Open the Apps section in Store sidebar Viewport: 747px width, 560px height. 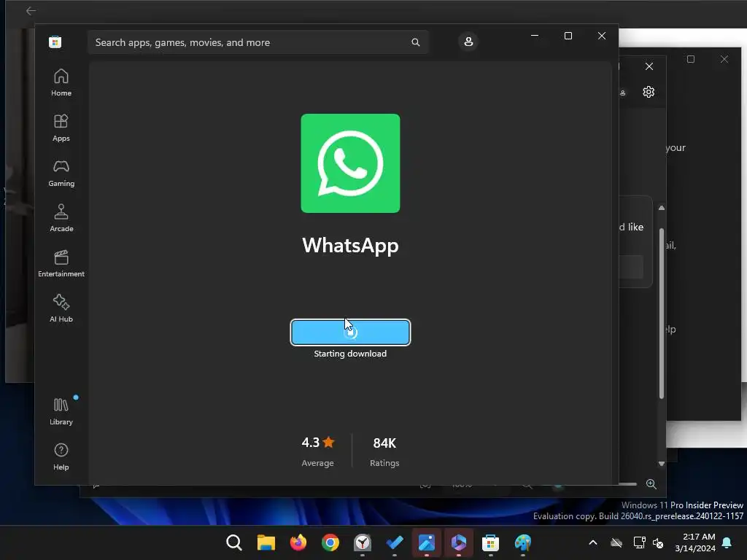click(61, 128)
